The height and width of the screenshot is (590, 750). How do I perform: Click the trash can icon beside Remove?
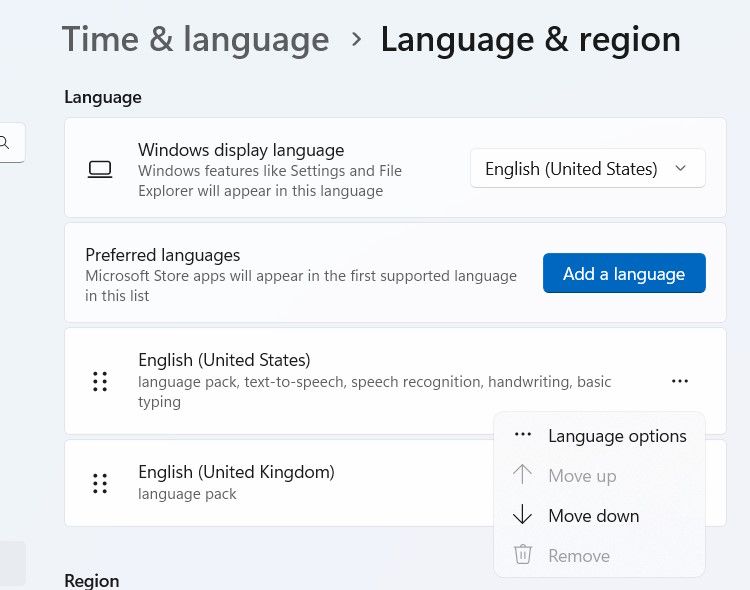point(522,555)
